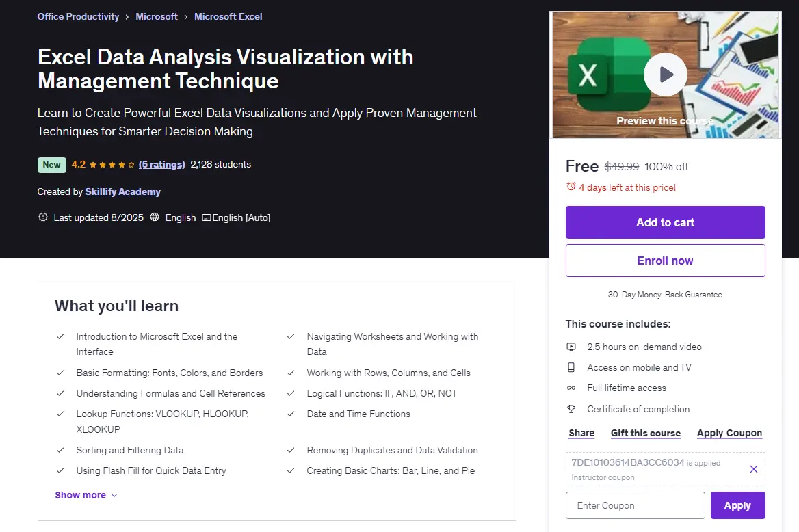Click the alarm clock icon by days left
799x532 pixels.
(571, 187)
